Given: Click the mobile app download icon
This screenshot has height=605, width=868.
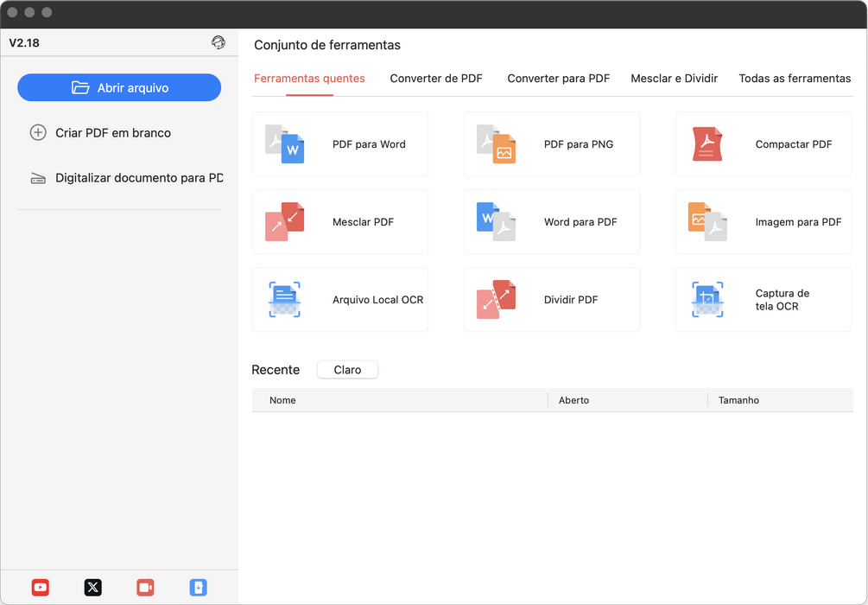Looking at the screenshot, I should pyautogui.click(x=198, y=588).
